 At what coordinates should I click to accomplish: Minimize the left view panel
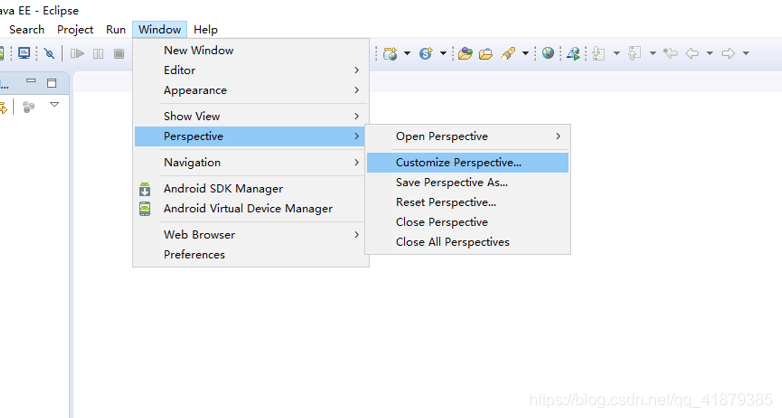click(x=31, y=81)
